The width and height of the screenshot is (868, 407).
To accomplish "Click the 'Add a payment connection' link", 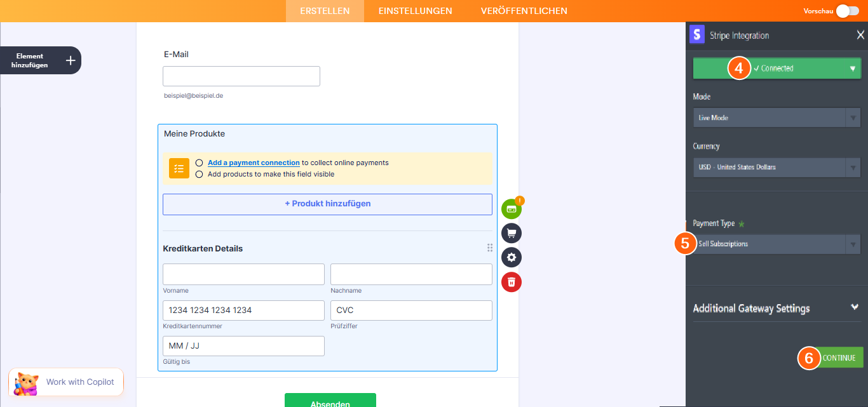I will coord(254,163).
